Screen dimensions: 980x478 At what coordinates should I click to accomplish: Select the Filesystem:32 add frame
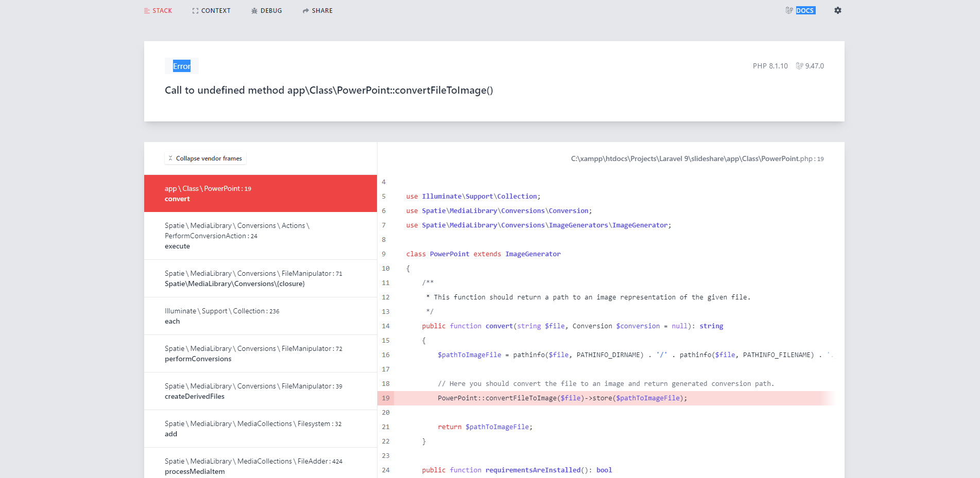[x=261, y=429]
